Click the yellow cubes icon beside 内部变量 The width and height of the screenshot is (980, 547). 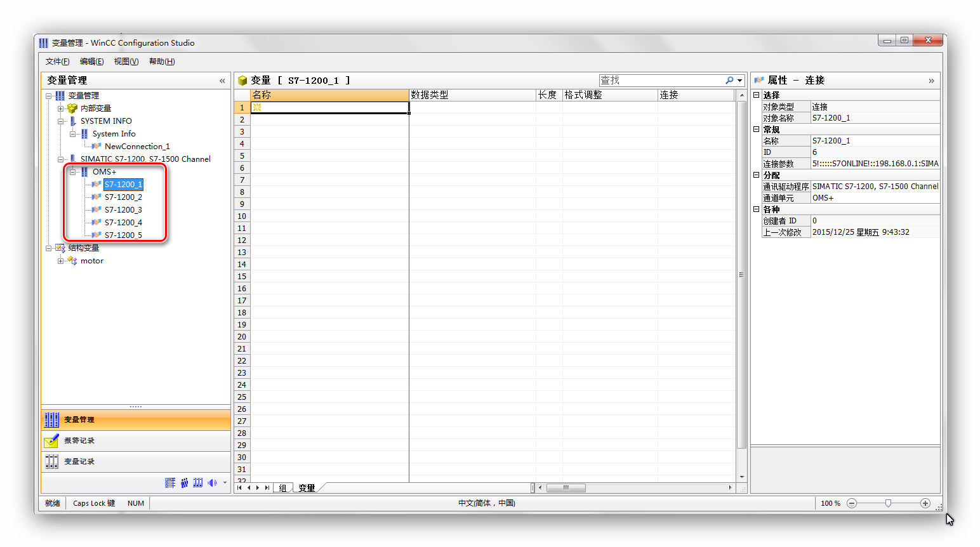(72, 108)
